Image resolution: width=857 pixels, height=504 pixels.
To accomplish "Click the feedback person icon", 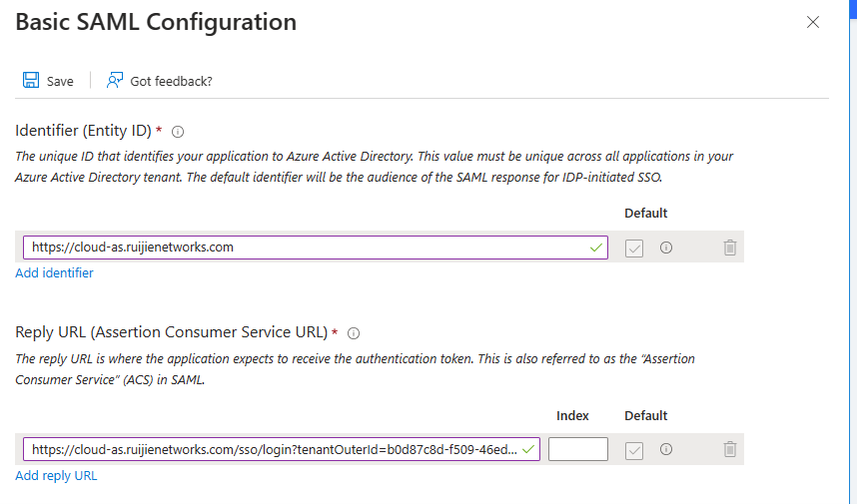I will (115, 80).
